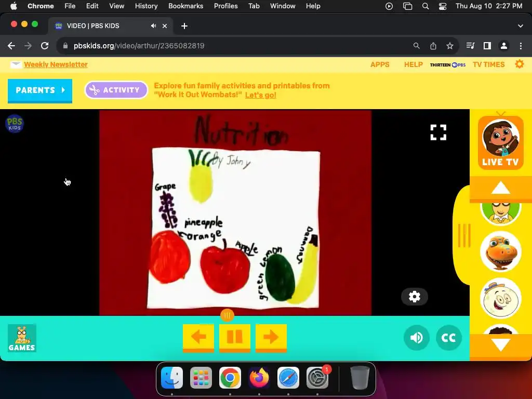Open the File menu
532x399 pixels.
tap(70, 6)
